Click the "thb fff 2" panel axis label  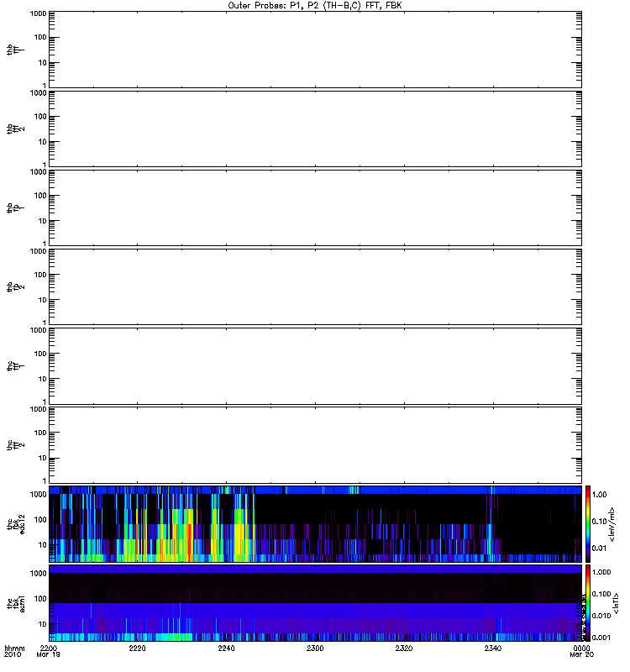pos(15,129)
